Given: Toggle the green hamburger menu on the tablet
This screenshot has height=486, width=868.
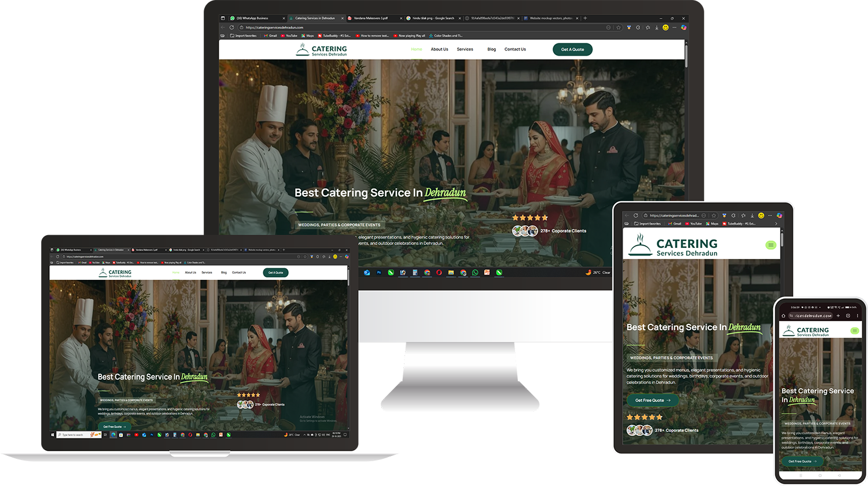Looking at the screenshot, I should pyautogui.click(x=770, y=245).
